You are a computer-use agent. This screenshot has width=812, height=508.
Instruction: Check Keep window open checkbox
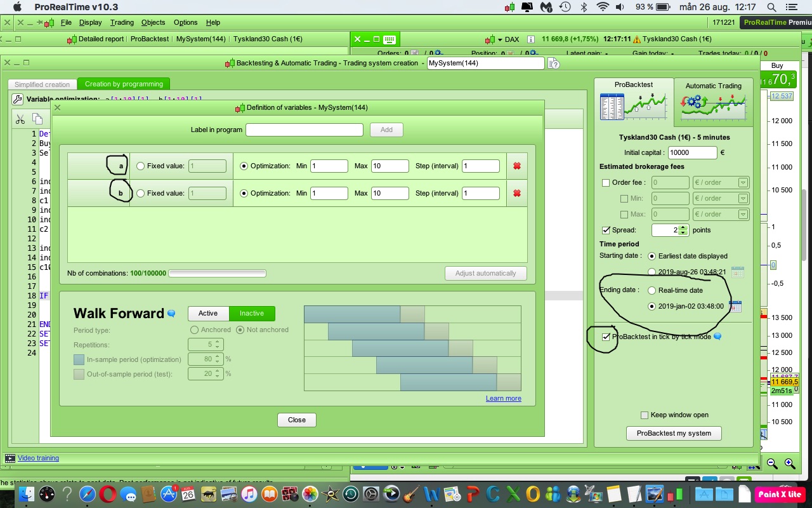coord(645,415)
